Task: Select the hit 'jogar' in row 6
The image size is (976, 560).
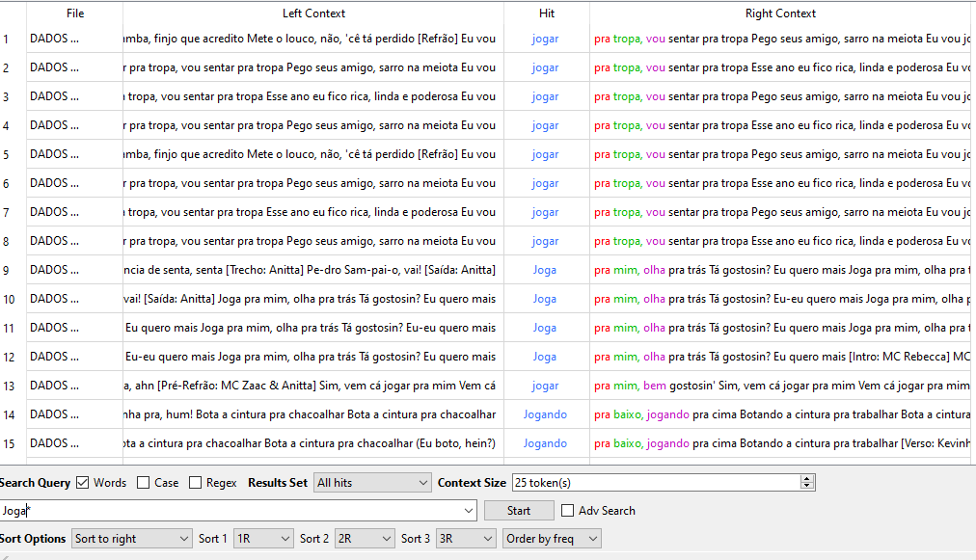Action: pos(545,183)
